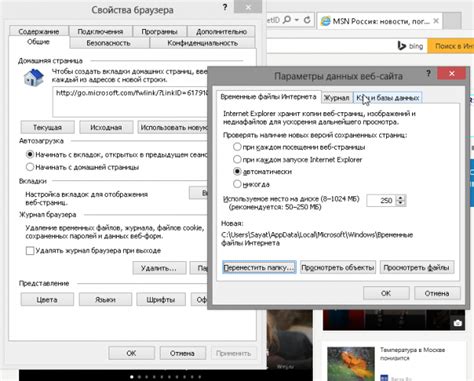Screen dimensions: 474x381
Task: Open the address bar dropdown arrow
Action: (x=297, y=20)
